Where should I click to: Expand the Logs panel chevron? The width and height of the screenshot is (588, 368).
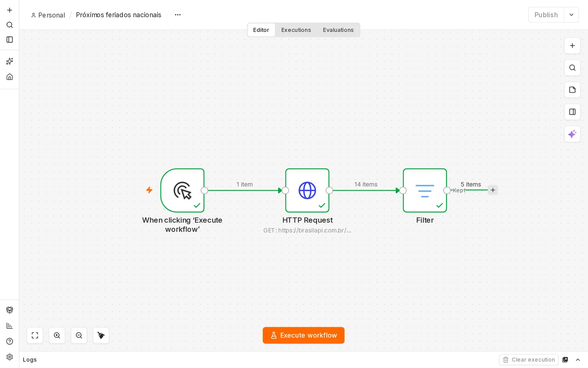point(578,360)
